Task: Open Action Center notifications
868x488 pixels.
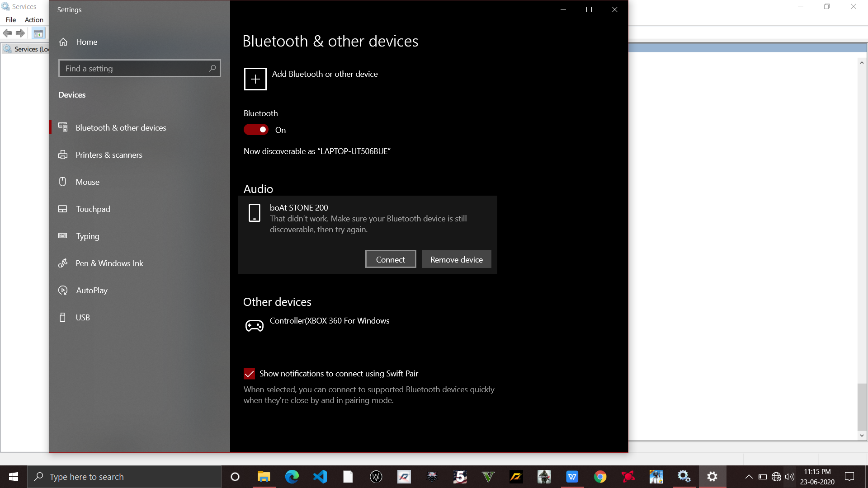Action: [x=849, y=477]
